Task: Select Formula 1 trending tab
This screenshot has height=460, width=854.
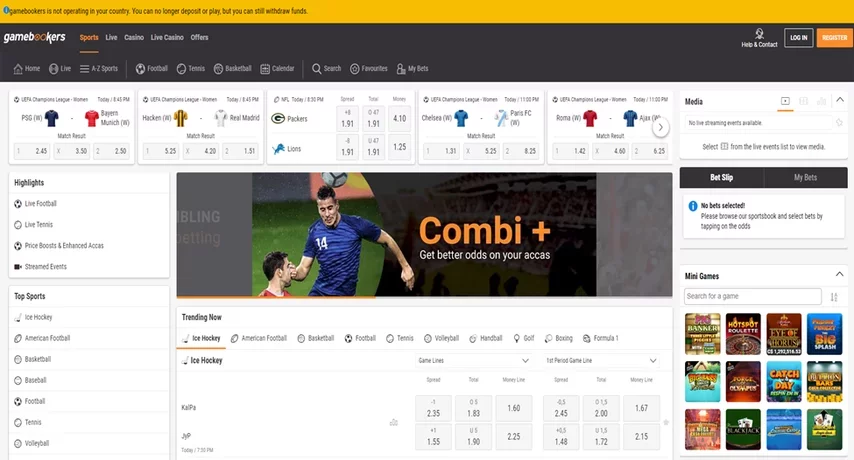Action: [600, 338]
